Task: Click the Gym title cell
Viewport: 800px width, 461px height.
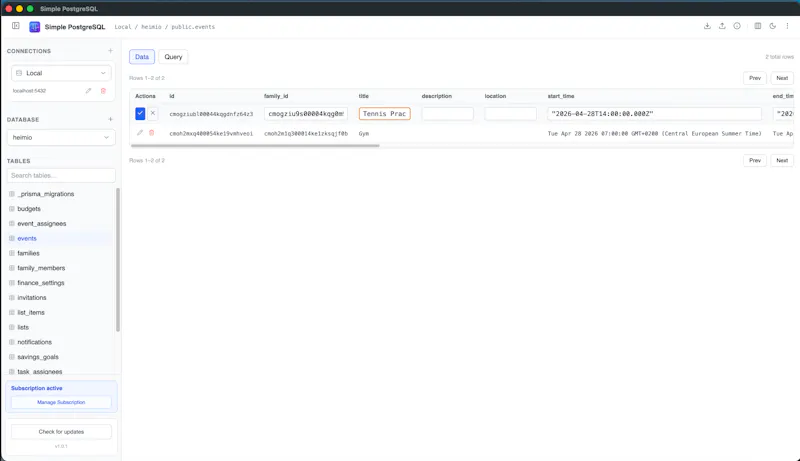Action: coord(364,134)
